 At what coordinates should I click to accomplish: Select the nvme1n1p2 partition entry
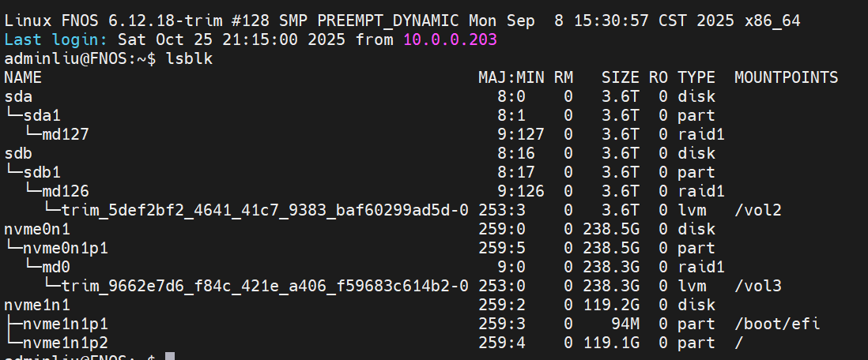click(65, 343)
